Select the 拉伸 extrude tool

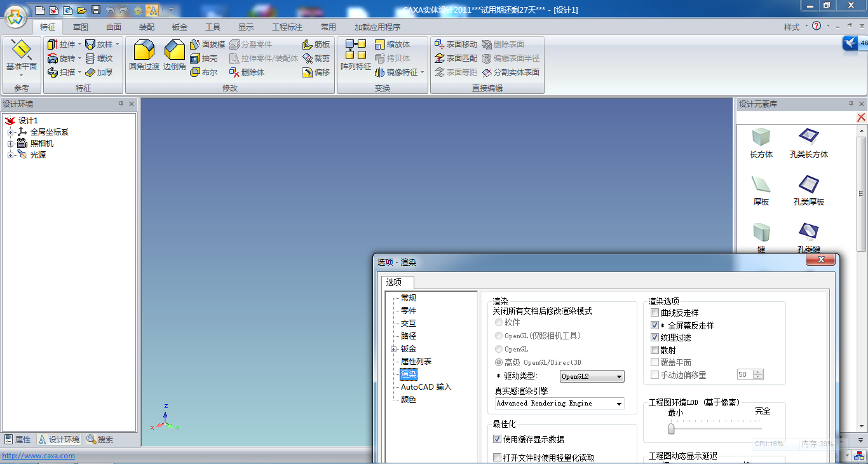(61, 44)
